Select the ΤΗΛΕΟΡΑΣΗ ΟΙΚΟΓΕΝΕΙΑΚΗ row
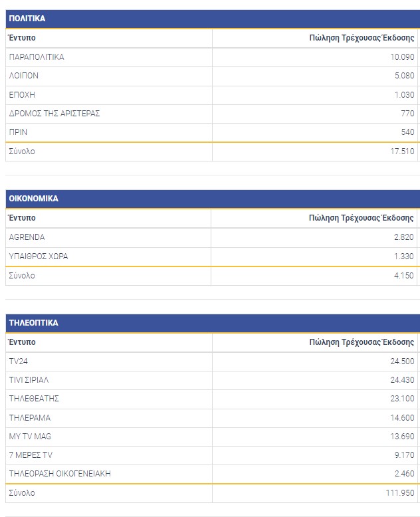The height and width of the screenshot is (517, 420). (60, 474)
